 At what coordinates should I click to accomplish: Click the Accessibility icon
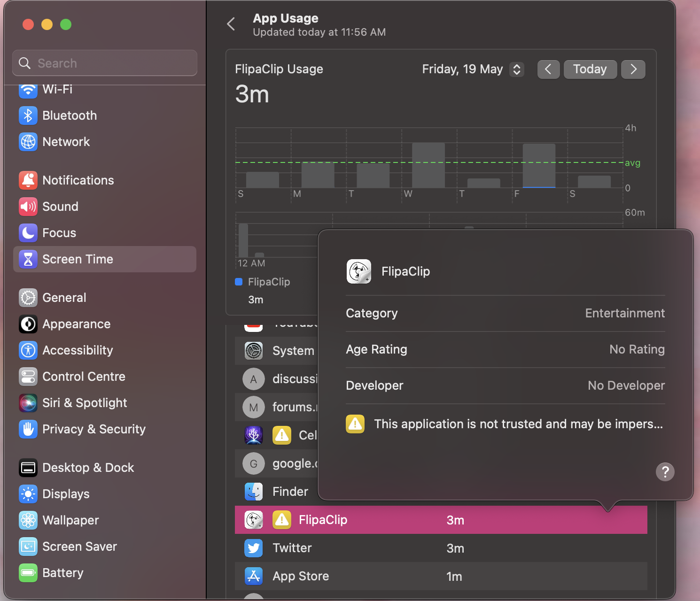coord(28,350)
